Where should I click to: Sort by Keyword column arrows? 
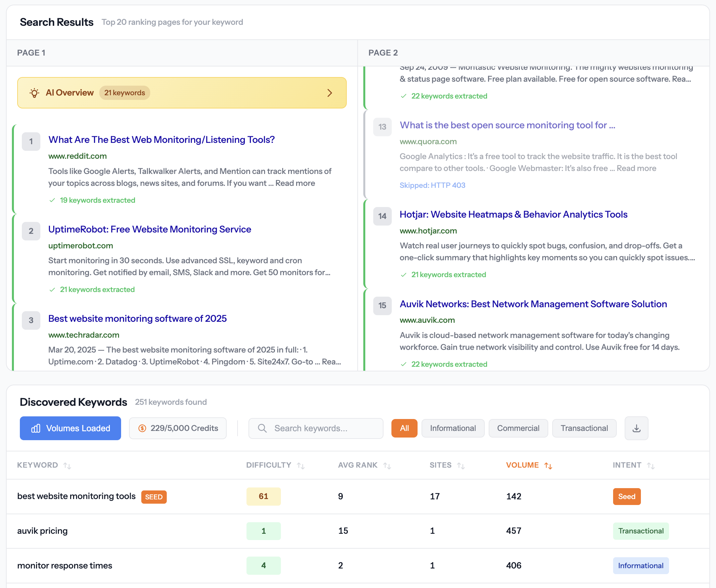(67, 466)
